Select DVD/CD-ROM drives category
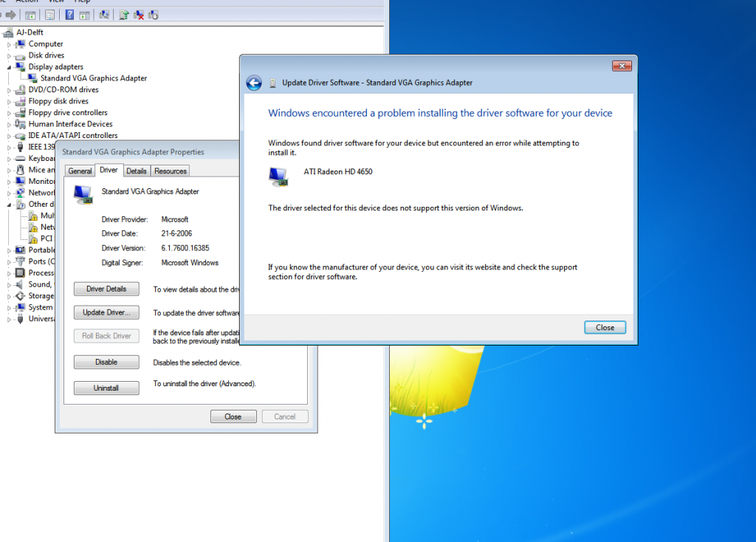 coord(63,89)
